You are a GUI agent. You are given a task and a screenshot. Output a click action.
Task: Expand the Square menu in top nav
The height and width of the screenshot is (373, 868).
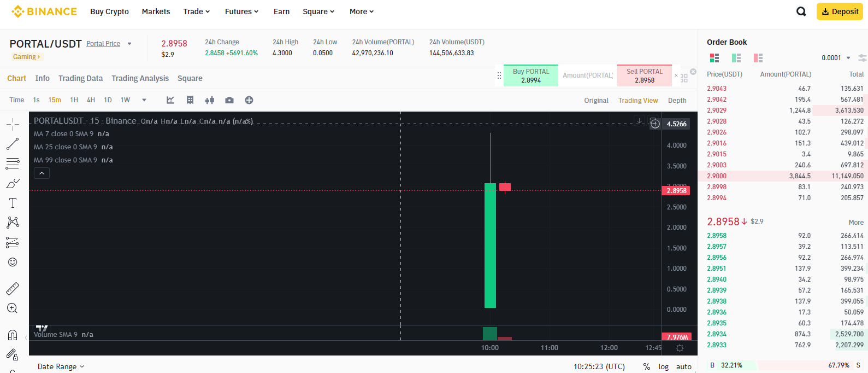click(x=318, y=11)
